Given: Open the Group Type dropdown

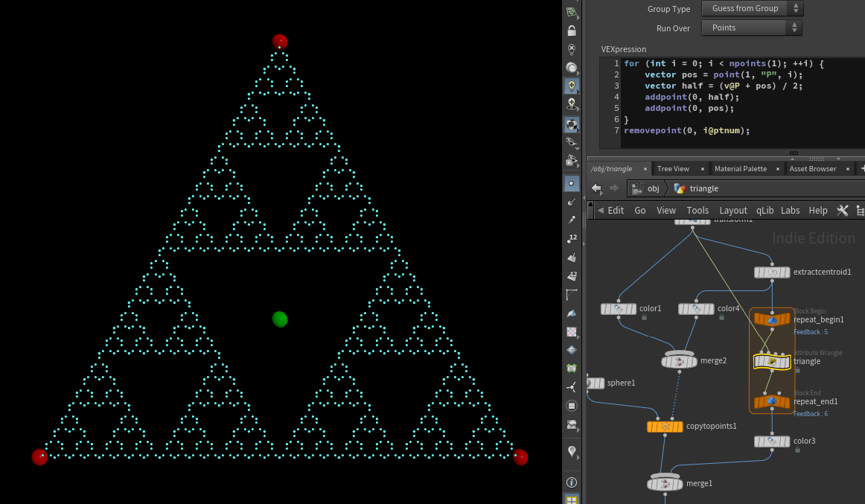Looking at the screenshot, I should [752, 8].
